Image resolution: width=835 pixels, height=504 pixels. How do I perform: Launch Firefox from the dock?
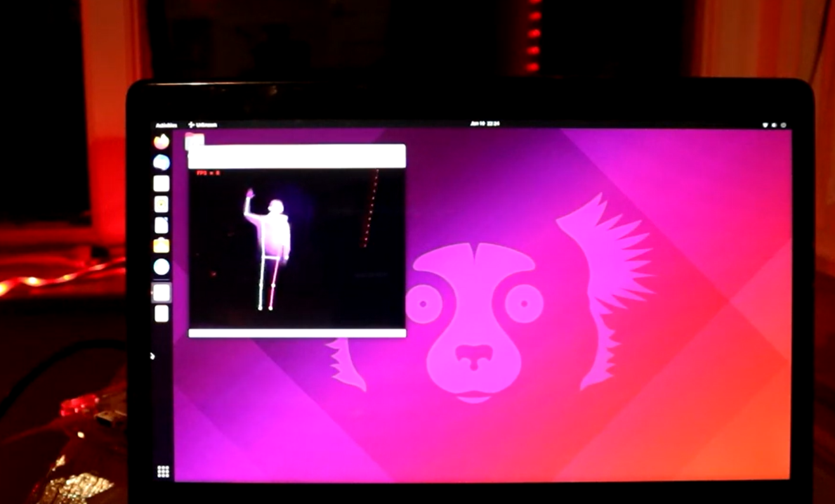click(x=162, y=141)
